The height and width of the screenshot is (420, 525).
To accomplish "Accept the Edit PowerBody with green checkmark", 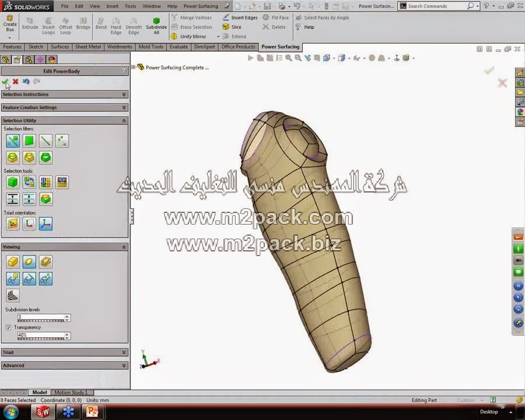I will point(5,82).
